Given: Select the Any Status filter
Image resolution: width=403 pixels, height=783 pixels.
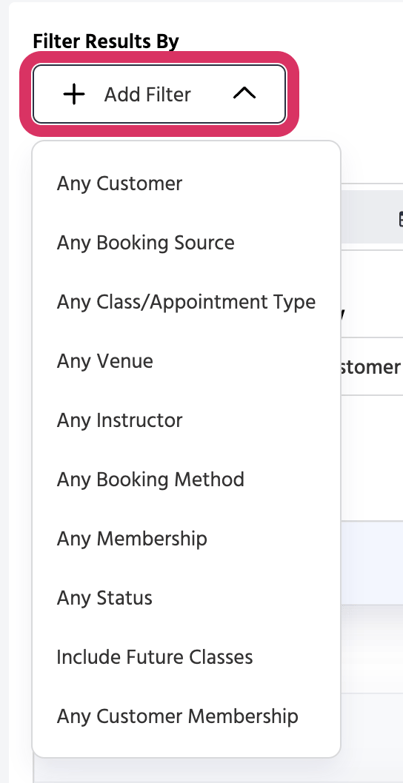Looking at the screenshot, I should tap(186, 598).
